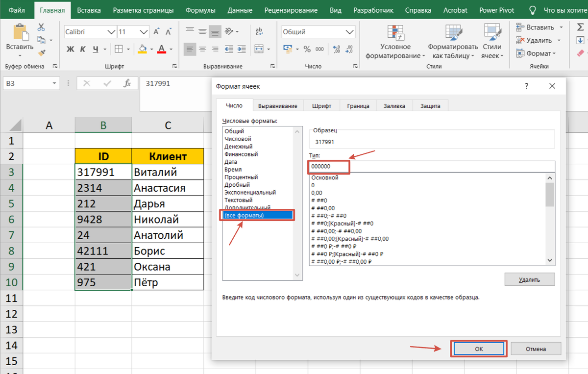Open the Шрифт group dialog launcher
Viewport: 588px width, 374px height.
click(174, 66)
